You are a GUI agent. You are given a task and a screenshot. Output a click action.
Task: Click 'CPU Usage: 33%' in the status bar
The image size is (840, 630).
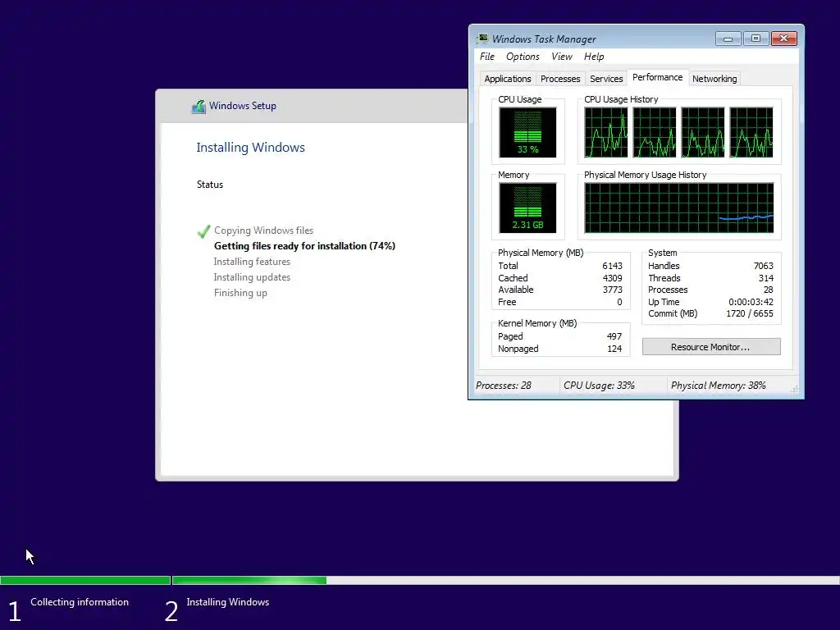599,386
